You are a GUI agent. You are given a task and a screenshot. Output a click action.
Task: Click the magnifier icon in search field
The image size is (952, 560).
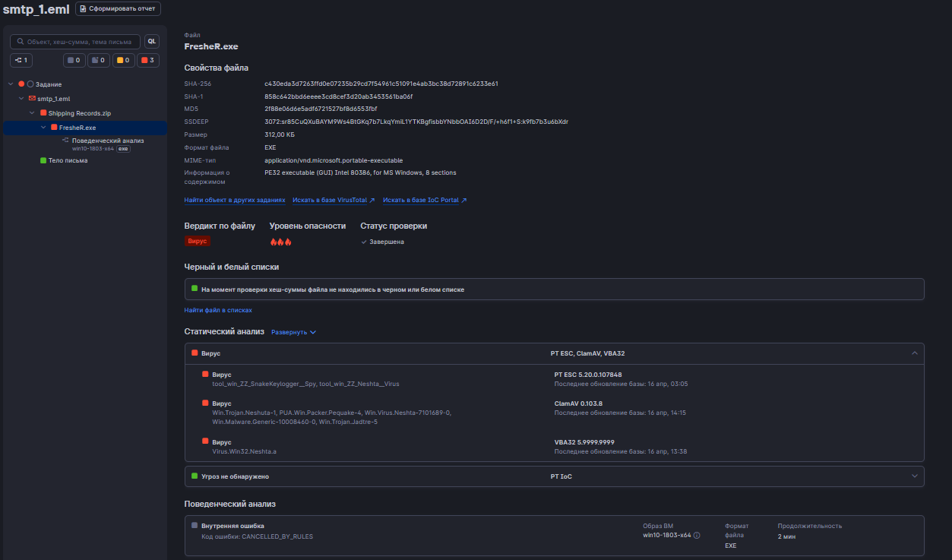tap(21, 42)
